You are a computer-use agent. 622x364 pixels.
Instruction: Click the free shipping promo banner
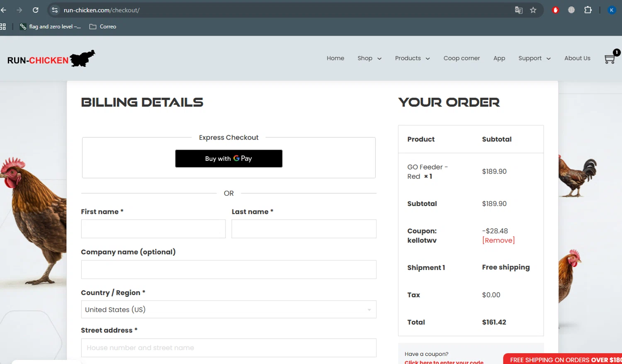click(x=563, y=359)
